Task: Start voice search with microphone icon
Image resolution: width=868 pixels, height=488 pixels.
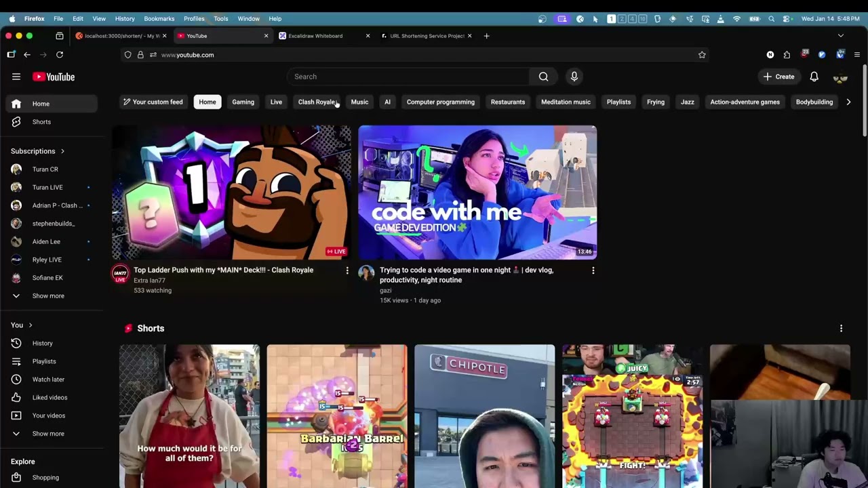Action: tap(574, 77)
